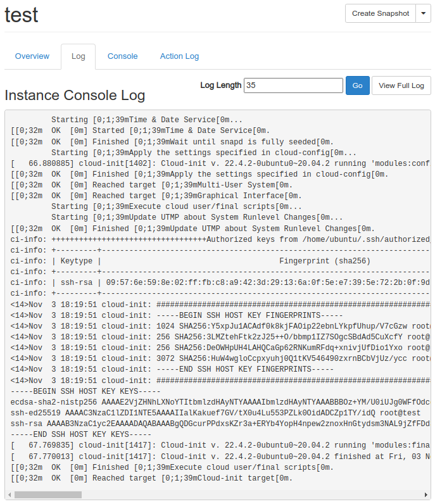Click the ssh-rsa AAAAB3NzaC1yc2E key line
435x504 pixels.
tap(220, 424)
